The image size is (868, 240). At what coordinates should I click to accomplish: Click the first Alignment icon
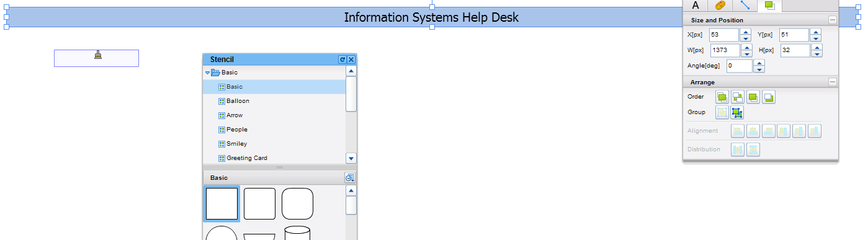tap(738, 131)
